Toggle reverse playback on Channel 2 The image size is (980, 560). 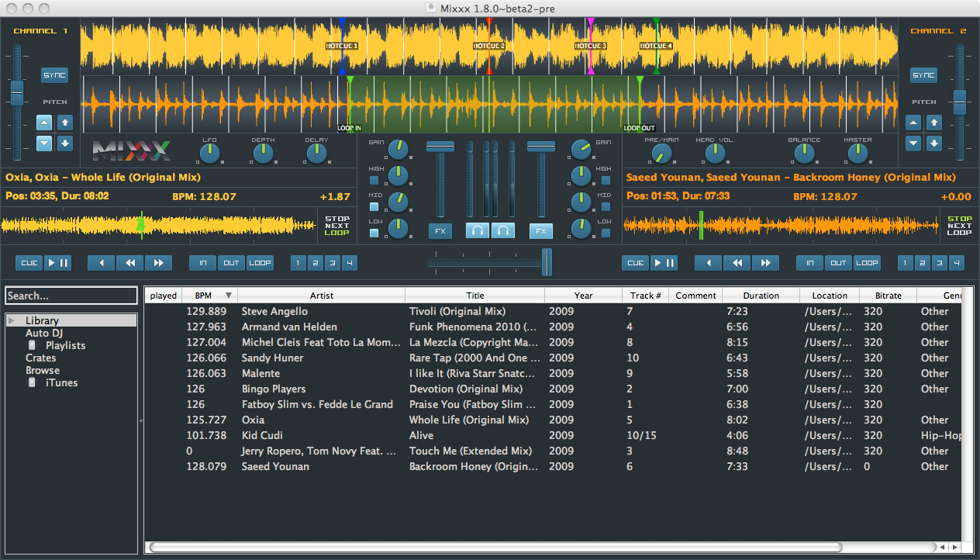[708, 263]
